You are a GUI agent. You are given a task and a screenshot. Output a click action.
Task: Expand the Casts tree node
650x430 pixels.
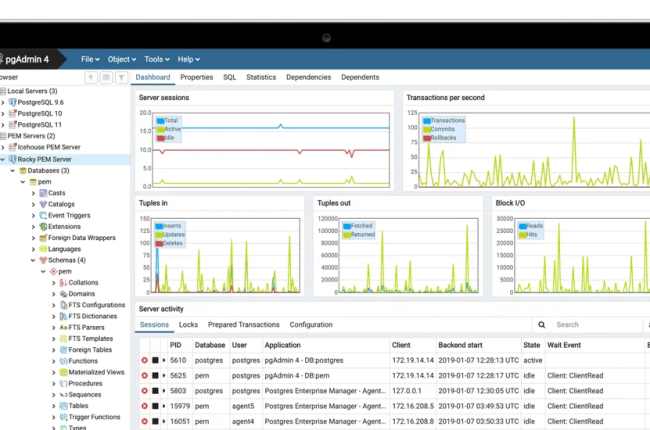click(x=33, y=193)
